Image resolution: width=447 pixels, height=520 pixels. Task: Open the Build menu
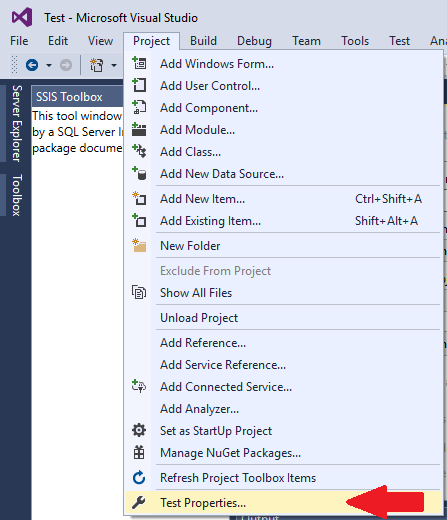point(203,41)
